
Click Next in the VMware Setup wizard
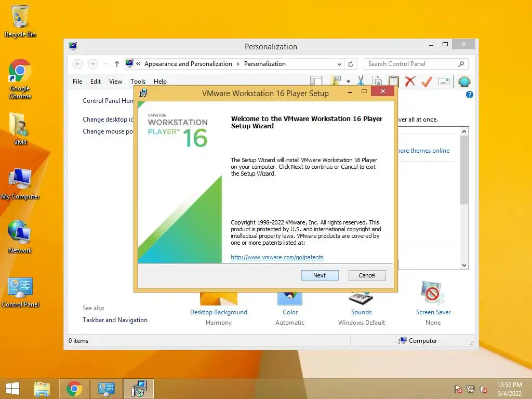pos(320,275)
